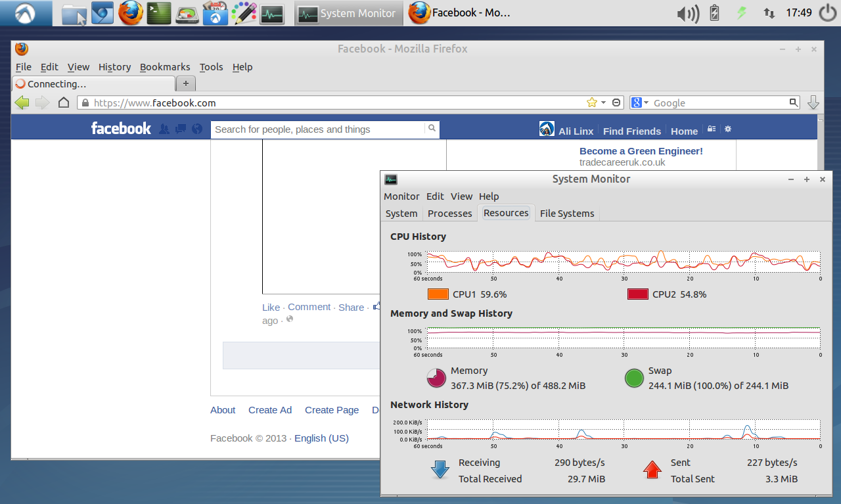Open the terminal launcher in panel

(159, 13)
